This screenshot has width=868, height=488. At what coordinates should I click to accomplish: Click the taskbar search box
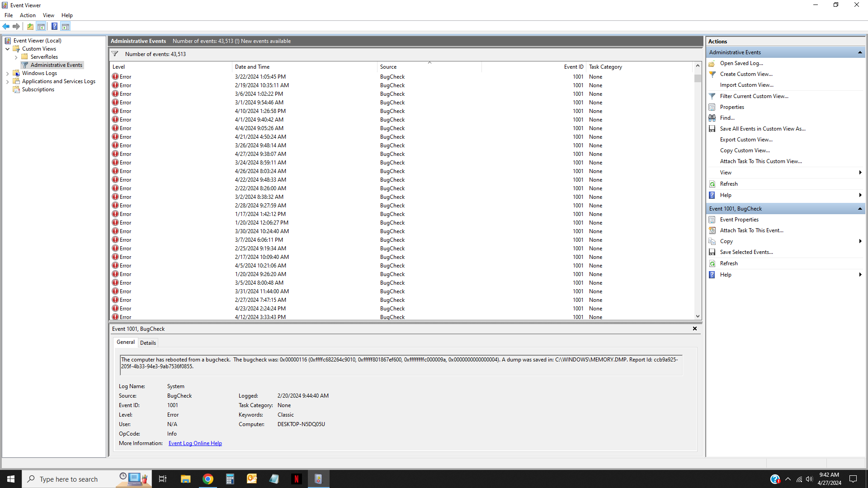tap(68, 479)
